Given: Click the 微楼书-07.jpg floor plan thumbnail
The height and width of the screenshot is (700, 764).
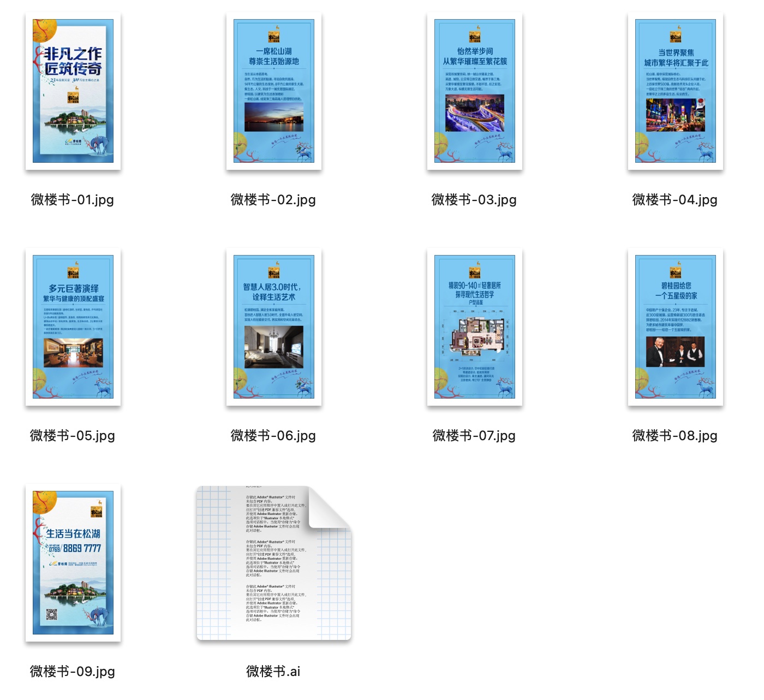Looking at the screenshot, I should point(475,327).
